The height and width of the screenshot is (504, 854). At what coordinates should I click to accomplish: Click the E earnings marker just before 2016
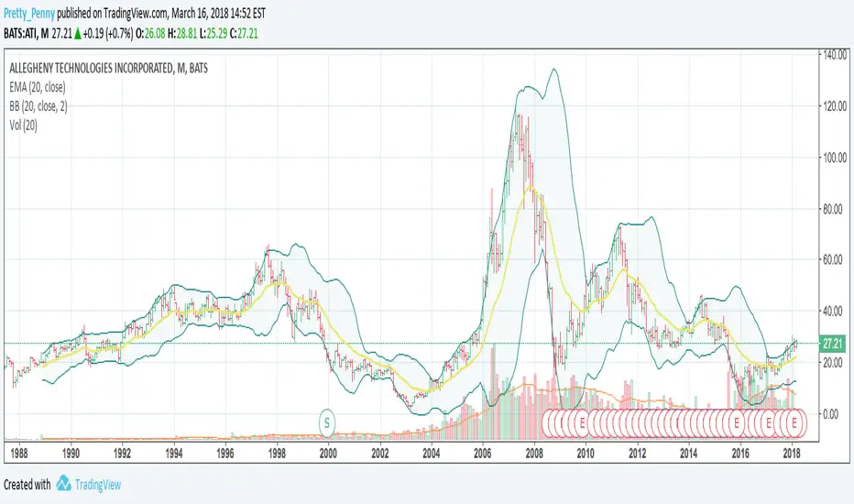(738, 422)
